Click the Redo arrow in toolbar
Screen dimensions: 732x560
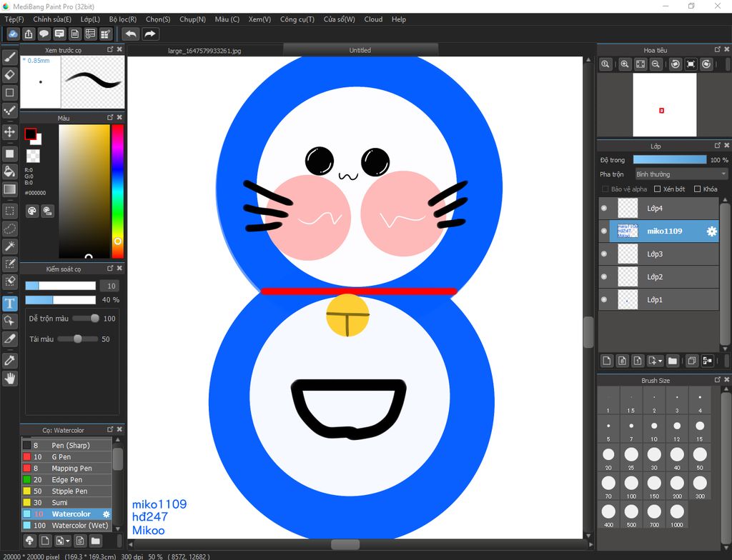click(x=150, y=34)
